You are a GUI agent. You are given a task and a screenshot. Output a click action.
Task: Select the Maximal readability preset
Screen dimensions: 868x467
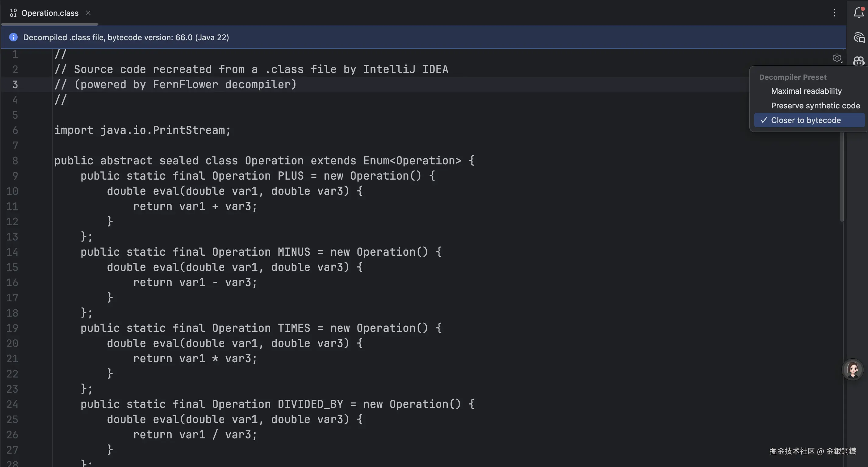point(806,91)
